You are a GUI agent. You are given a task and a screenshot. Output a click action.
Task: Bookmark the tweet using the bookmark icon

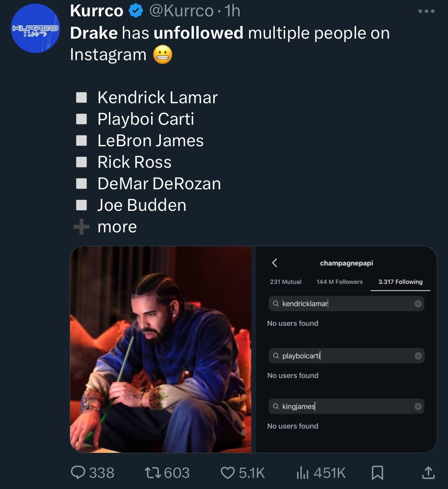(377, 473)
